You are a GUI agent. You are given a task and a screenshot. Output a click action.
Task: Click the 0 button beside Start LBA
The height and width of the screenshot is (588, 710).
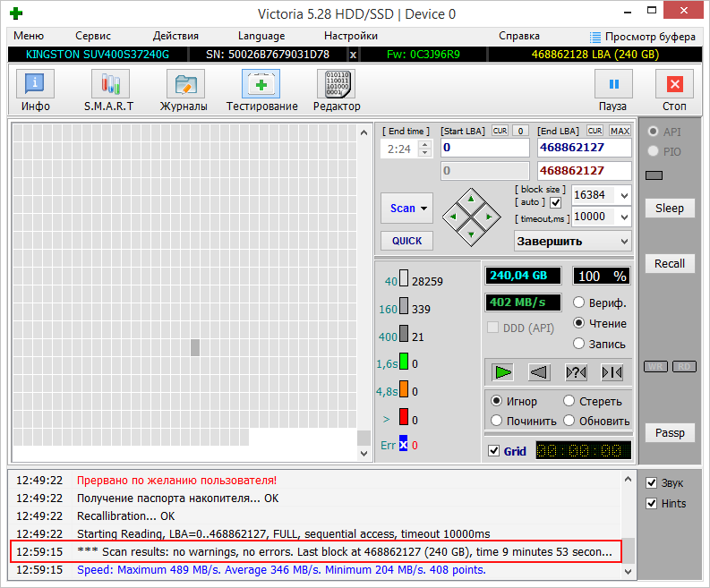tap(521, 131)
